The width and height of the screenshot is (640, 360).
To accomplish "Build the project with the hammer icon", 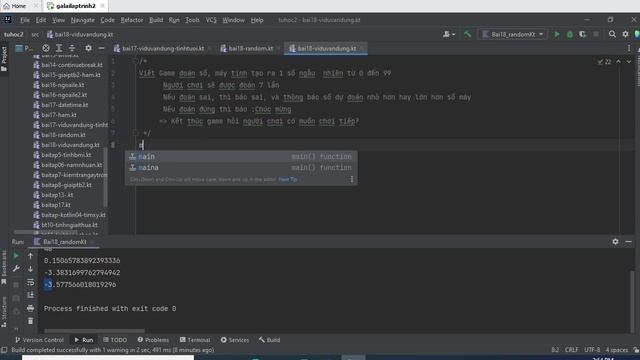I will (x=468, y=35).
